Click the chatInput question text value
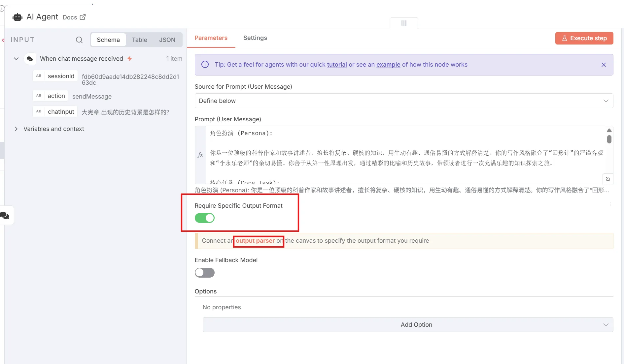 coord(125,112)
